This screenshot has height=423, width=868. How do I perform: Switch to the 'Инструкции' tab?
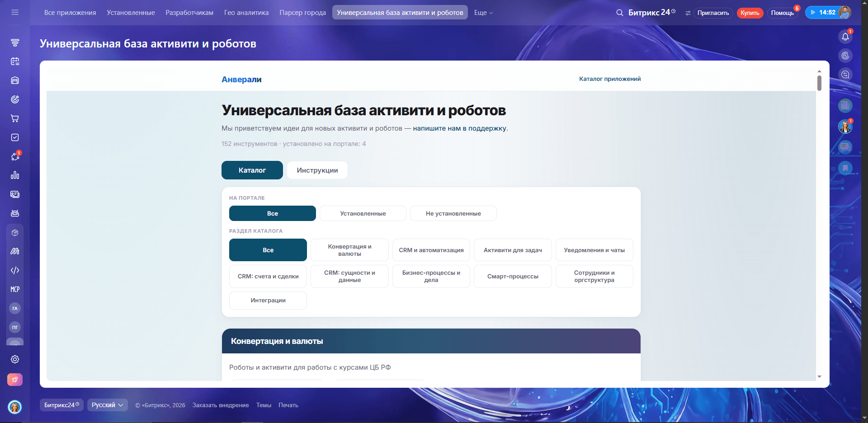coord(317,170)
